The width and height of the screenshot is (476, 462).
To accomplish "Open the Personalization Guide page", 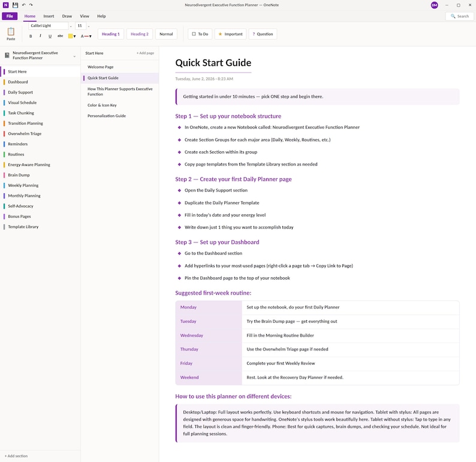I will [120, 116].
